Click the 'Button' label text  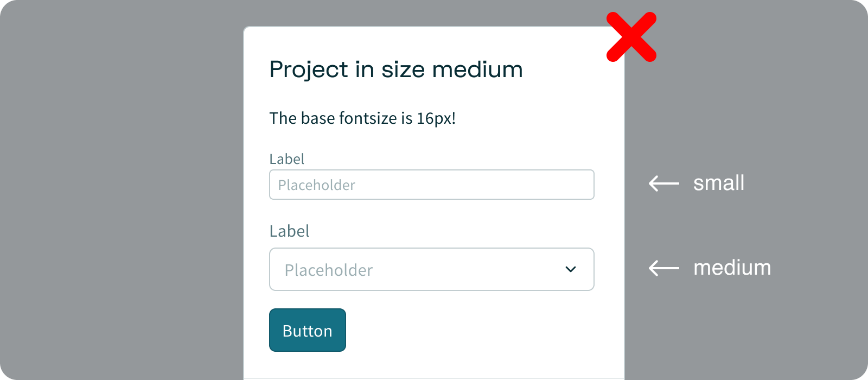(x=307, y=330)
